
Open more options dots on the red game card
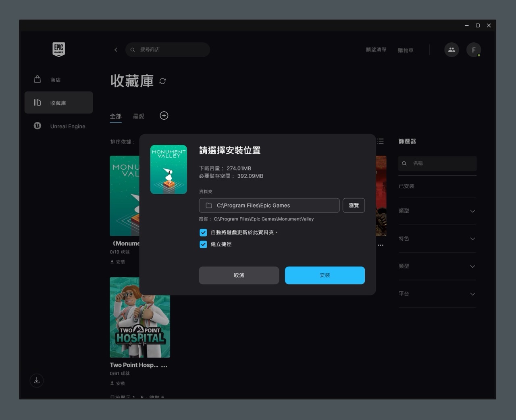pyautogui.click(x=381, y=245)
